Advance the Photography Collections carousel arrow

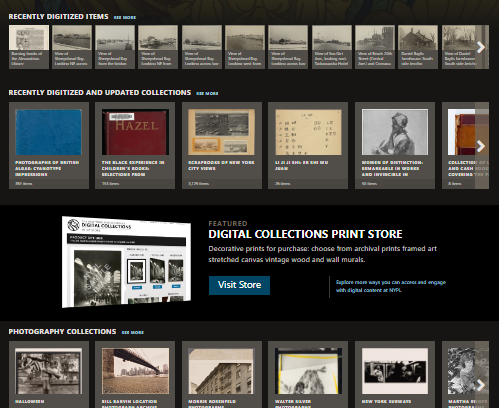coord(481,385)
